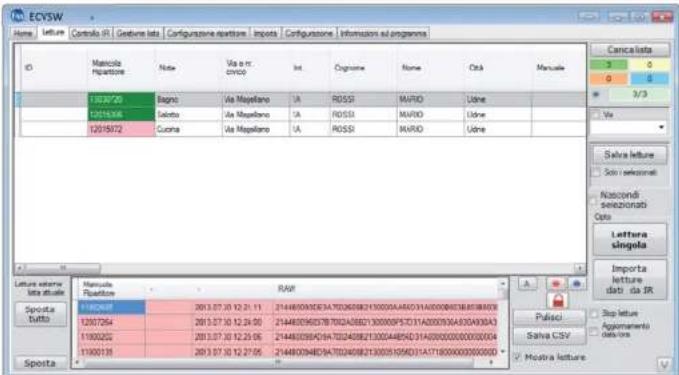Viewport: 679px width, 375px height.
Task: Select the lower-table row timestamped 12:25:06
Action: pos(288,337)
